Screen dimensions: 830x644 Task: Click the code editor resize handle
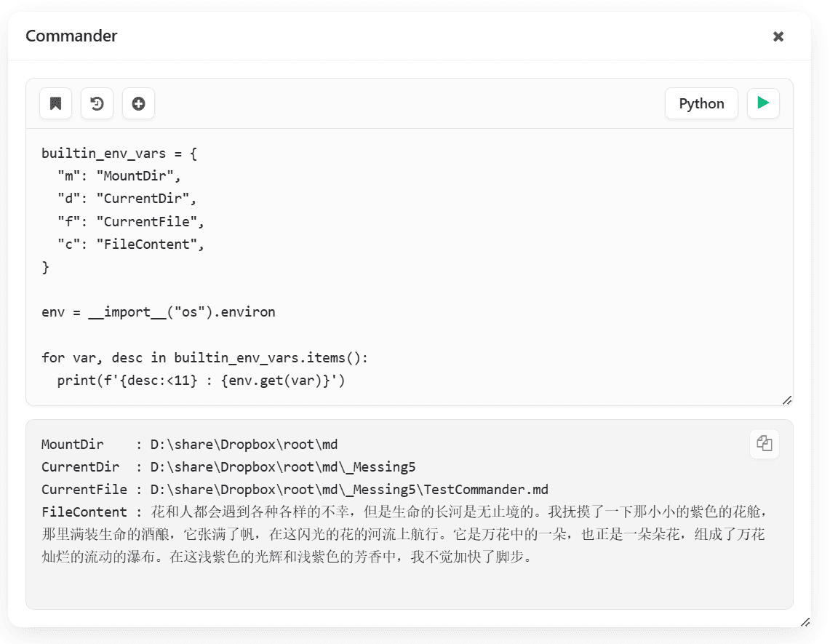click(787, 400)
